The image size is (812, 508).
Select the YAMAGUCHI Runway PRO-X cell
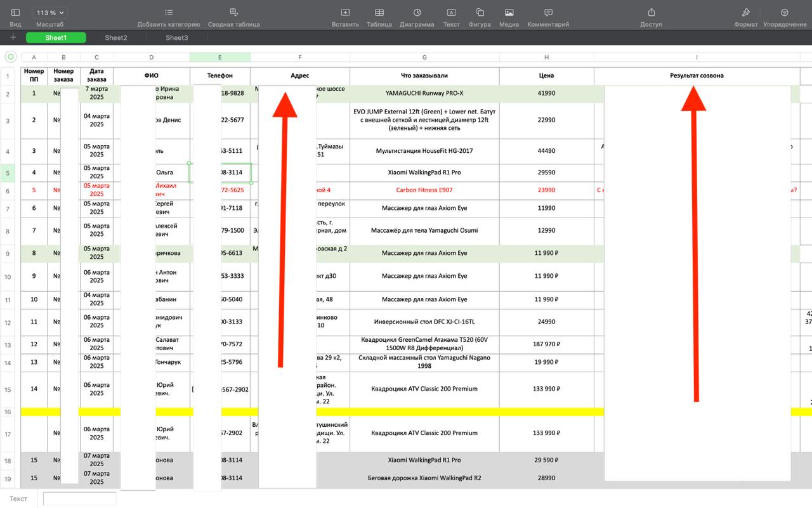[x=424, y=93]
